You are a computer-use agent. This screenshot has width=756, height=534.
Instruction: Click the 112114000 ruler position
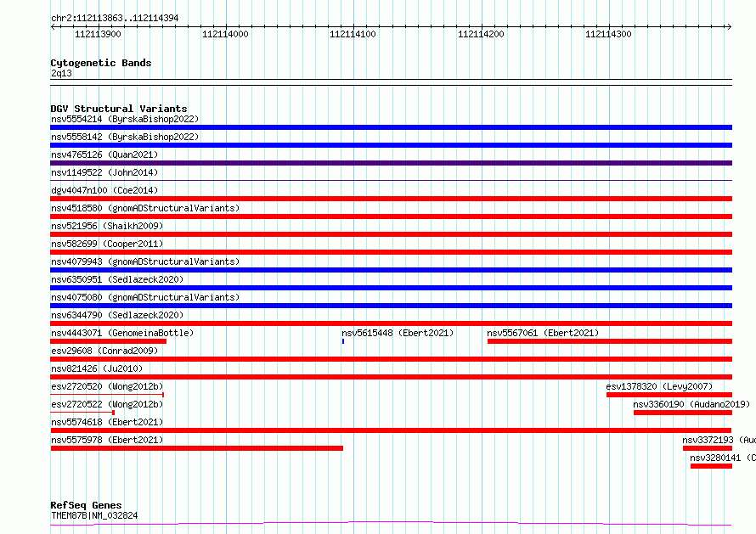(225, 34)
